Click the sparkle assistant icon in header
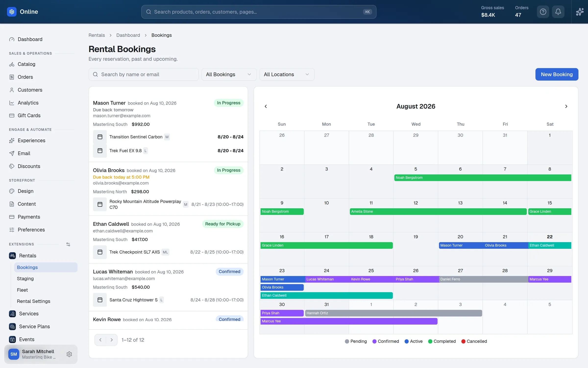Viewport: 588px width, 368px height. (580, 12)
